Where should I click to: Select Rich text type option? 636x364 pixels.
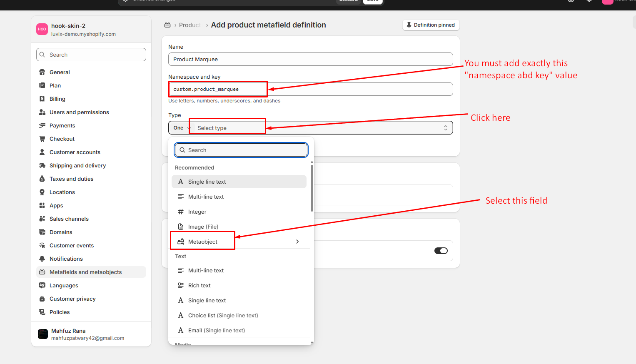coord(199,285)
